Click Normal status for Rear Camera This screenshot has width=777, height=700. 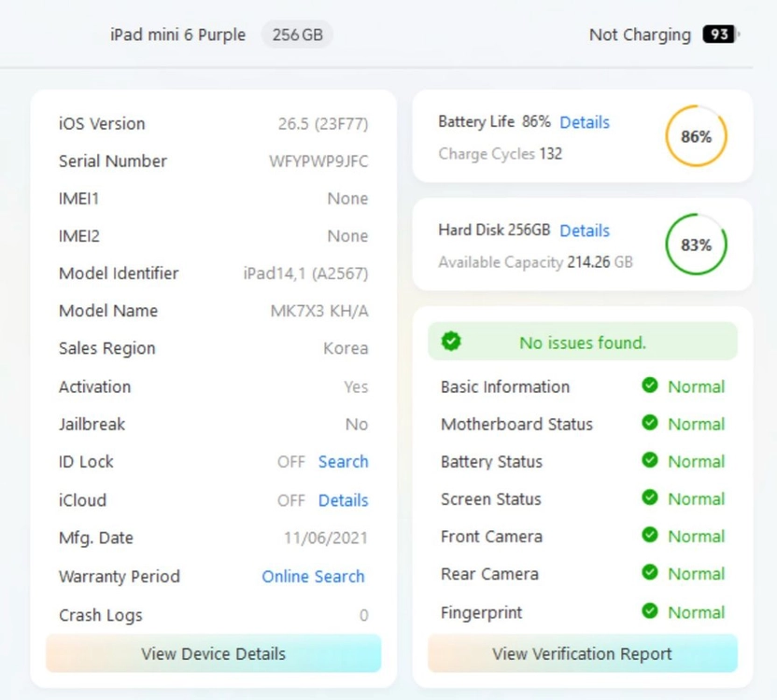[x=697, y=574]
